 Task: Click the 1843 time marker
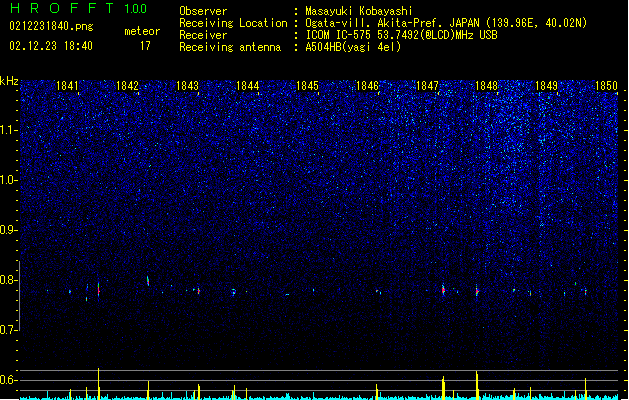(187, 86)
